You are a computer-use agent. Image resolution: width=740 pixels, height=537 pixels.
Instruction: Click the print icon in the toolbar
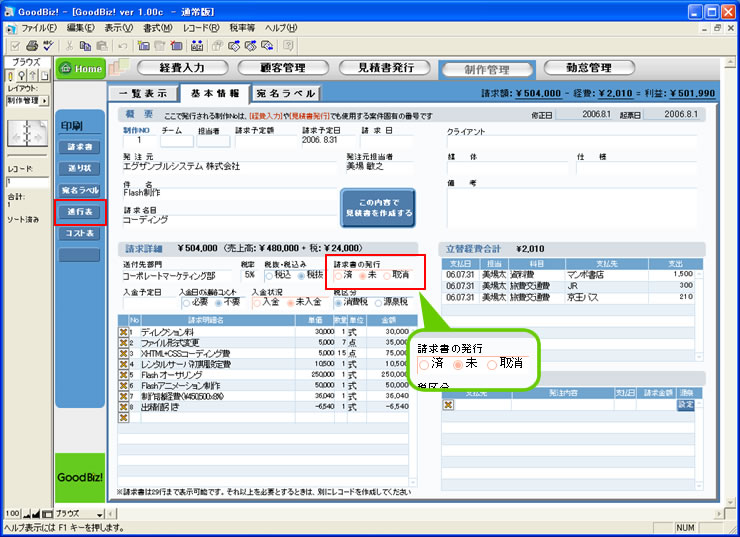(33, 46)
